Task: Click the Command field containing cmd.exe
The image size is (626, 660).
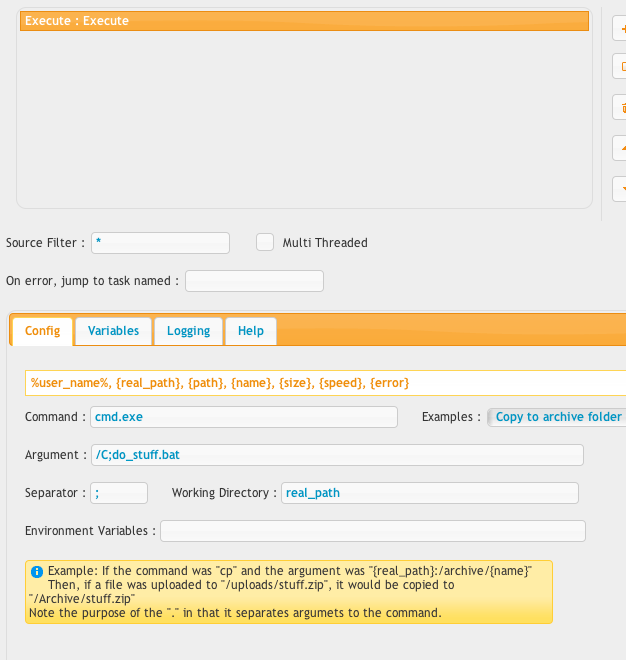Action: tap(244, 417)
